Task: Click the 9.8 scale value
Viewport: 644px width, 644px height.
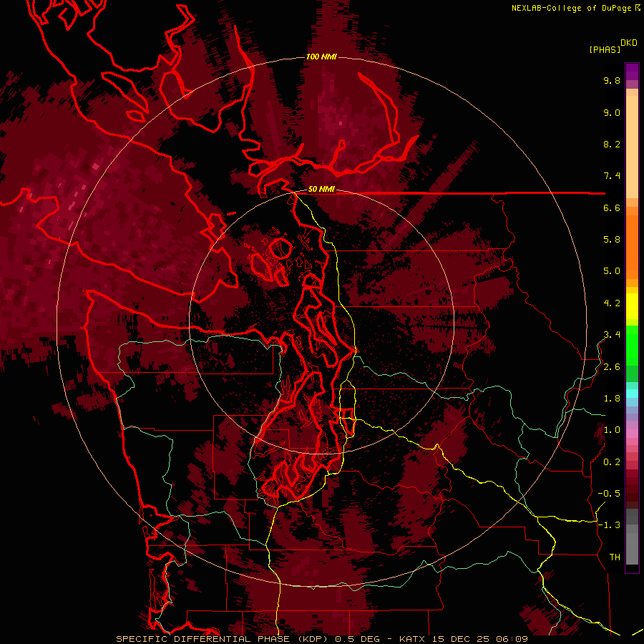Action: 612,80
